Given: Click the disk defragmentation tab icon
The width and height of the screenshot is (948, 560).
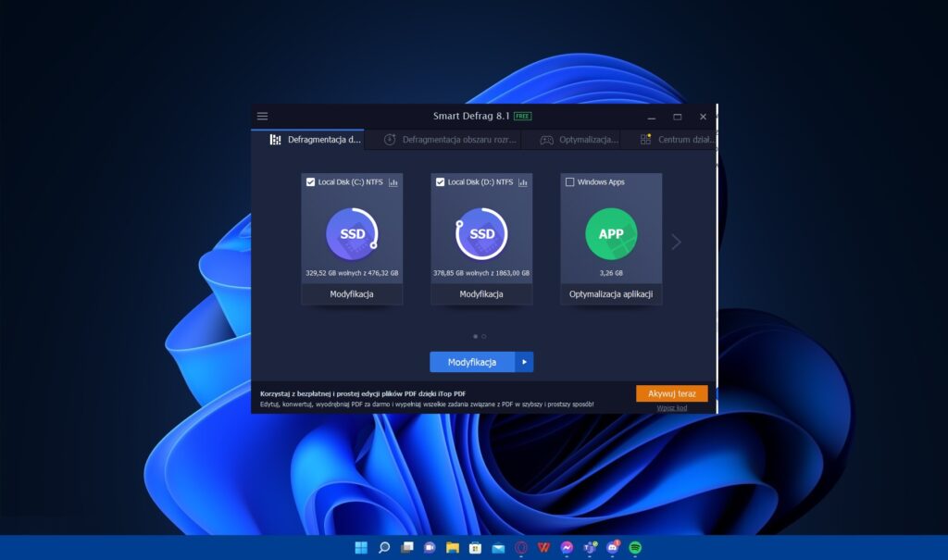Looking at the screenshot, I should 275,140.
